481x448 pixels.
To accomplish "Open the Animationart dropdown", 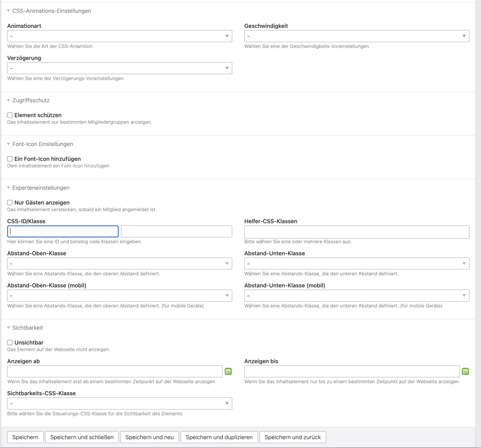I will click(119, 36).
